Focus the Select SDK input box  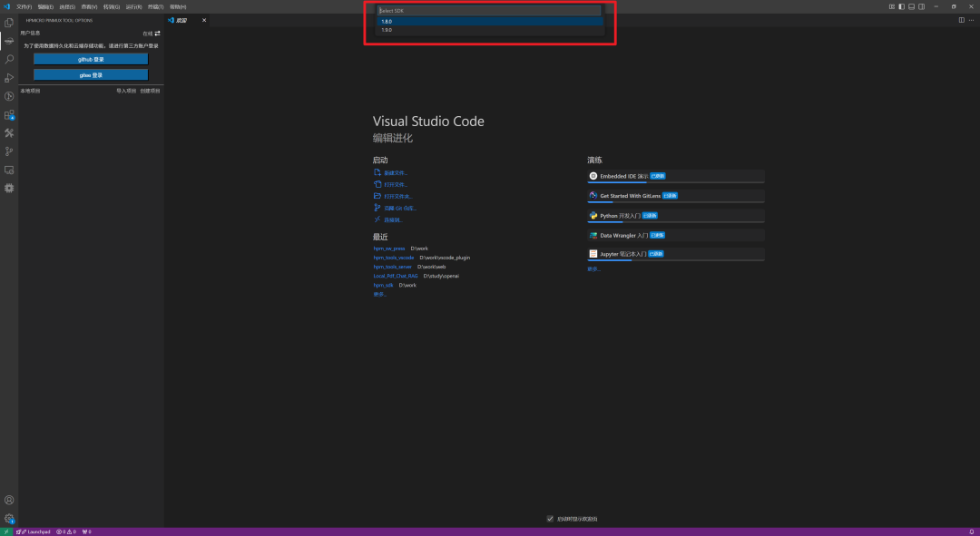click(489, 11)
